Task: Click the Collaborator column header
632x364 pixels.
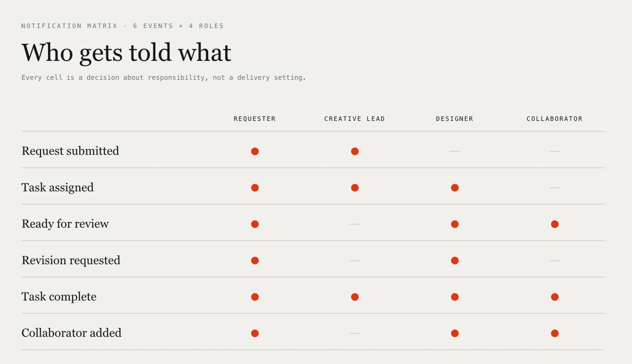Action: [554, 119]
